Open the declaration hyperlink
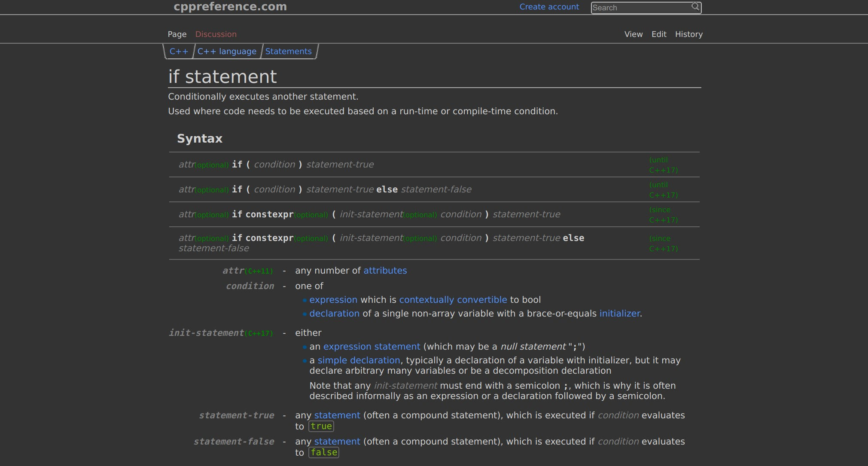This screenshot has height=466, width=868. coord(335,313)
